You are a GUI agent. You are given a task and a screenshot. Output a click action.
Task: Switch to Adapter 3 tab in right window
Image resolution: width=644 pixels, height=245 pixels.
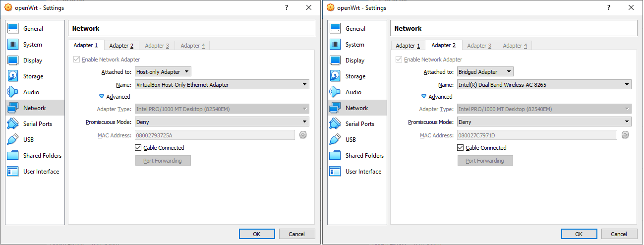[479, 46]
